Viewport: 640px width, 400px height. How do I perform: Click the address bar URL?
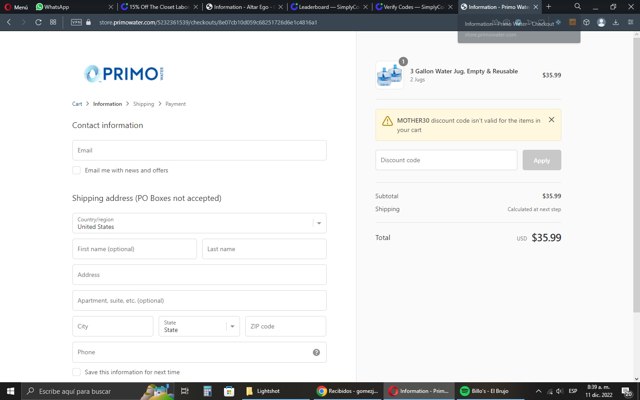pyautogui.click(x=208, y=22)
